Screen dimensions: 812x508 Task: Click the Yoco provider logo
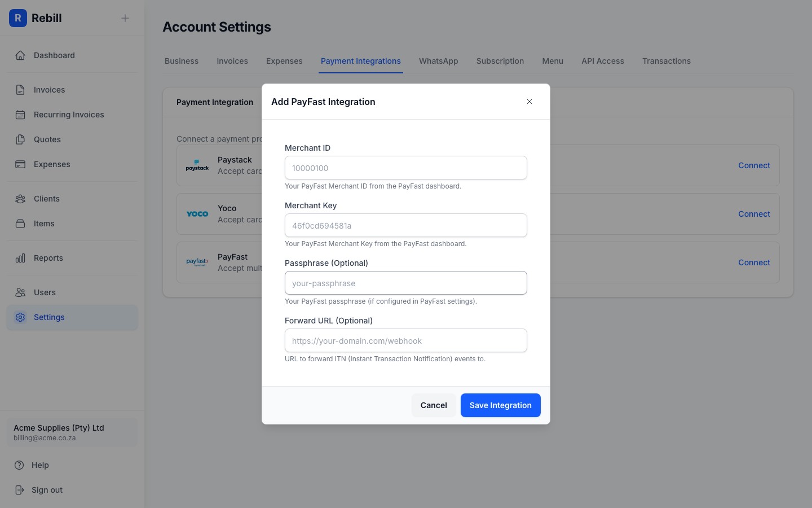pyautogui.click(x=197, y=214)
